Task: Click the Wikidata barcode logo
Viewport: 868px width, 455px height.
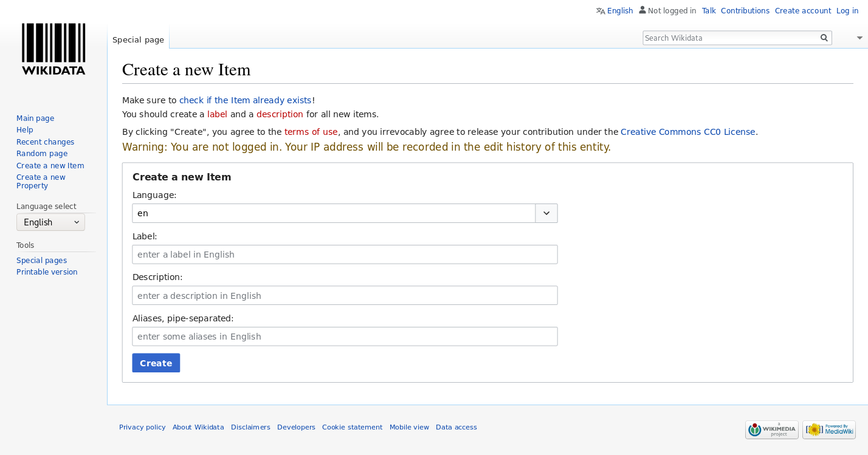Action: click(x=53, y=49)
